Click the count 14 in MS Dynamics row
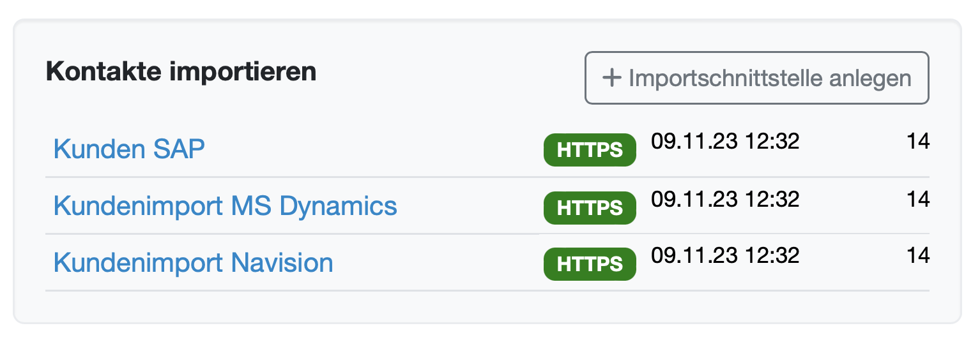980x342 pixels. pyautogui.click(x=918, y=199)
